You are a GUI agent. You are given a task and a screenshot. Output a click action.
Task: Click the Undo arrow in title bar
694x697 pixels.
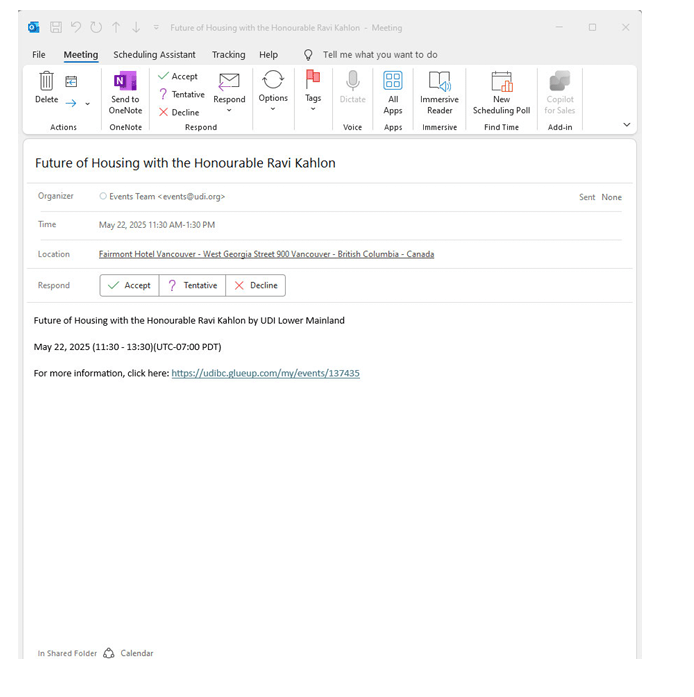coord(76,28)
